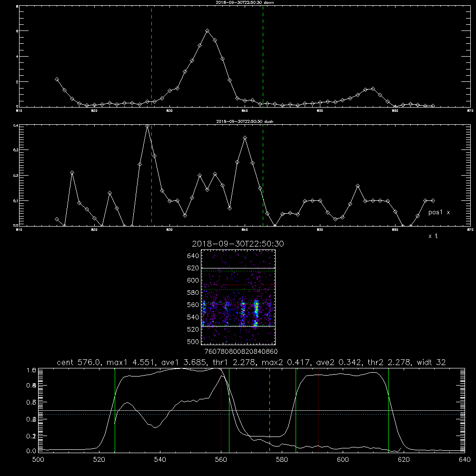Click the green vertical line near 585 in bottom plot
476x476 pixels.
296,410
